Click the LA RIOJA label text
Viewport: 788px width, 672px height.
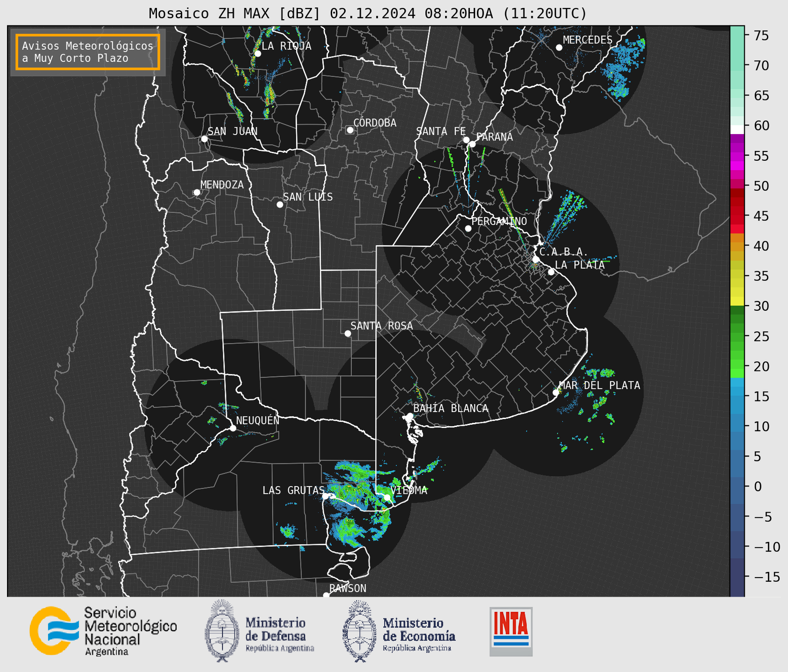[286, 46]
